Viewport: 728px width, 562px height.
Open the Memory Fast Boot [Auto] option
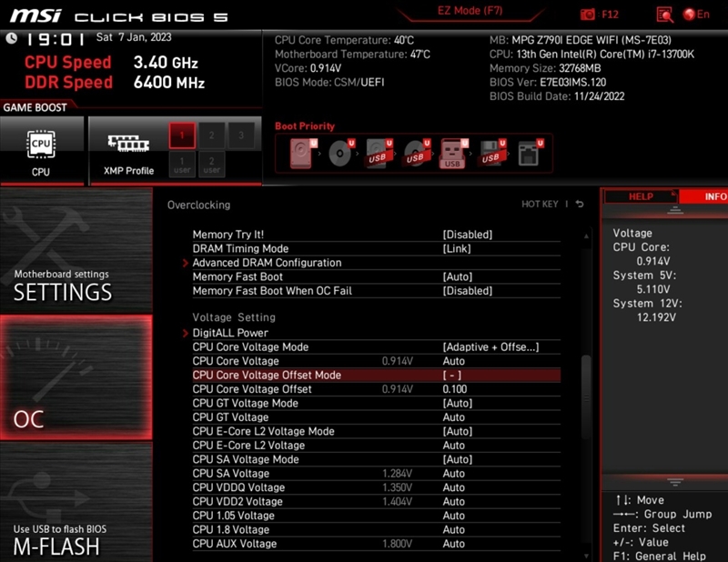(376, 276)
